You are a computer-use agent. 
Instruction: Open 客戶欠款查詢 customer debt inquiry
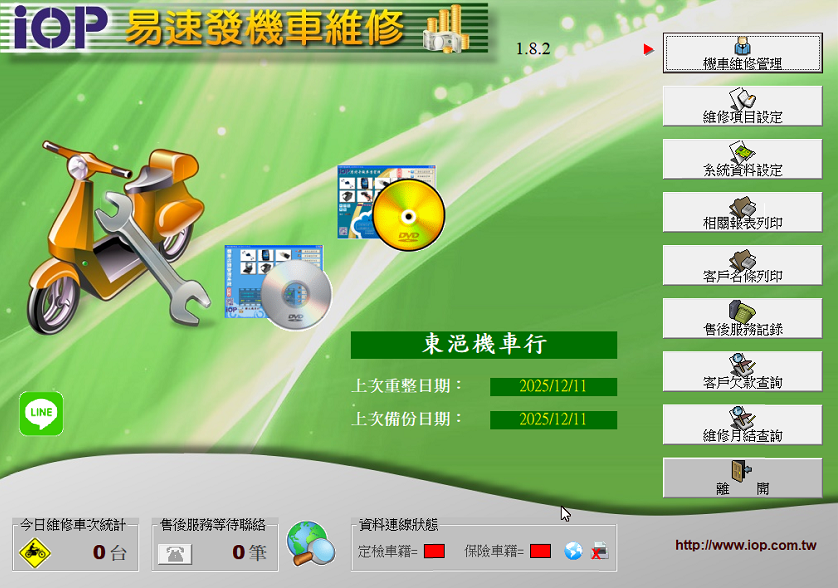(x=742, y=371)
